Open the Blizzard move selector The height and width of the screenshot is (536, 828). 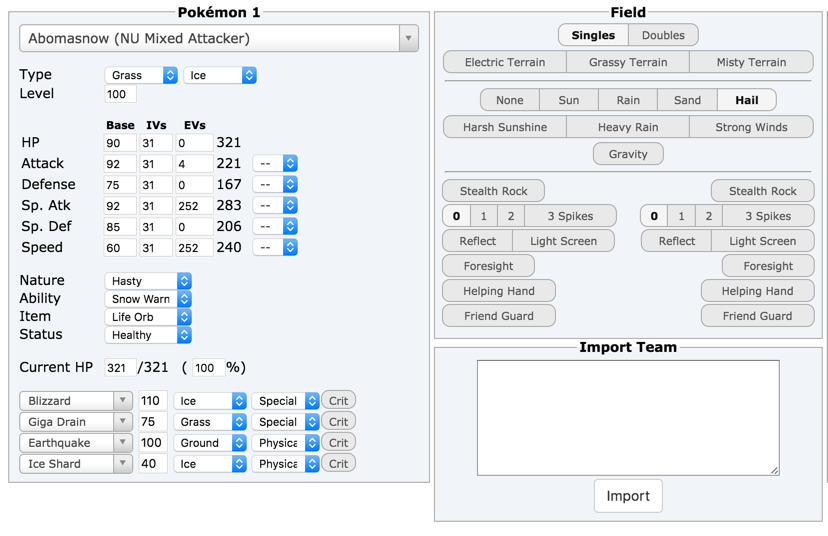76,401
